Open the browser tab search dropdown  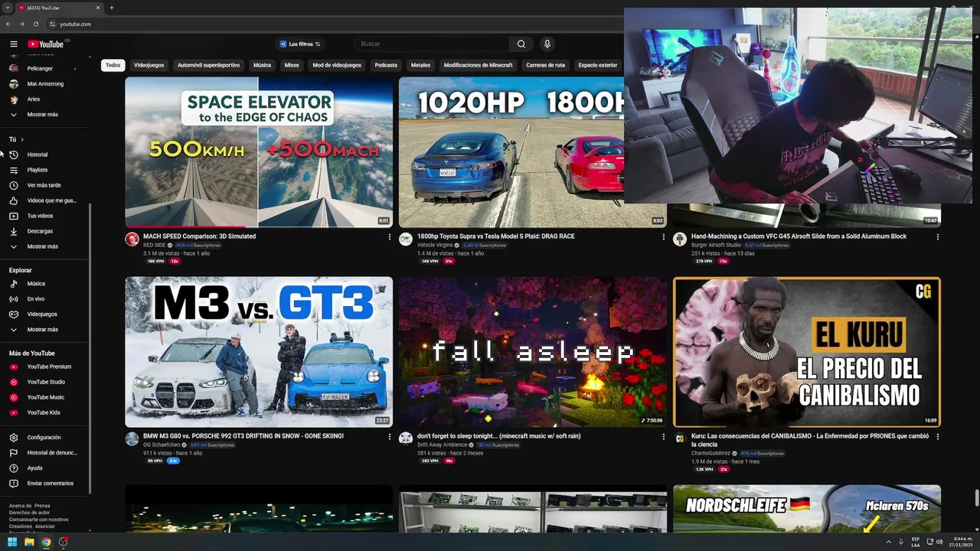[x=8, y=8]
